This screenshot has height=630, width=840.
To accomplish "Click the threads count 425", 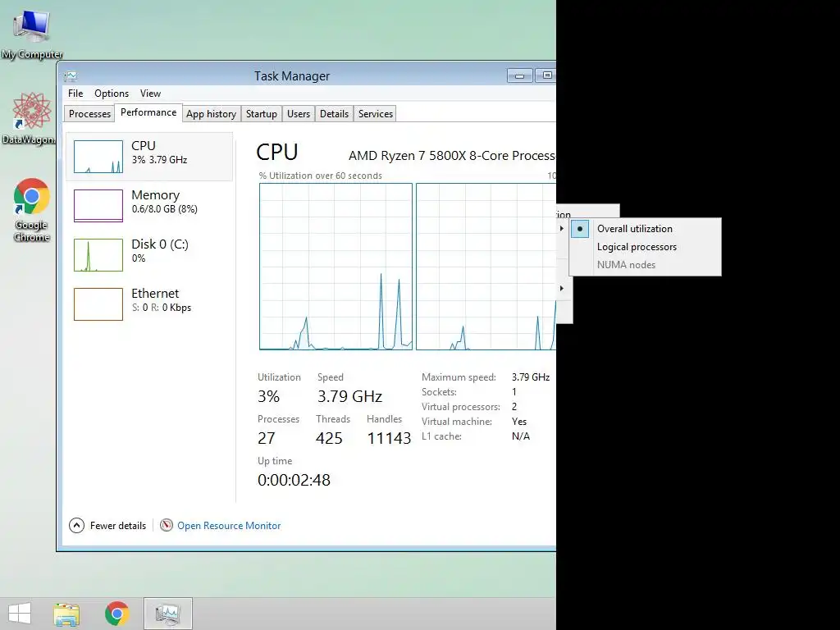I will (329, 438).
